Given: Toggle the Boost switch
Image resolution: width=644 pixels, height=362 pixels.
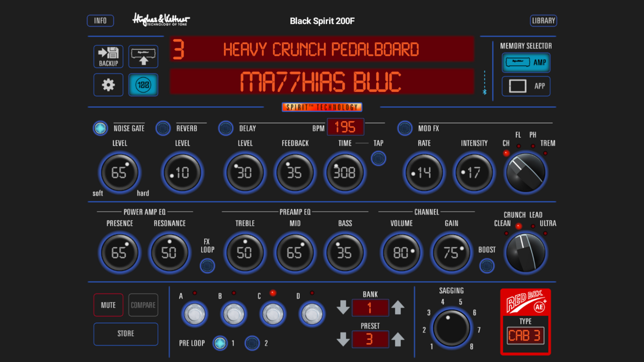Looking at the screenshot, I should [x=487, y=266].
